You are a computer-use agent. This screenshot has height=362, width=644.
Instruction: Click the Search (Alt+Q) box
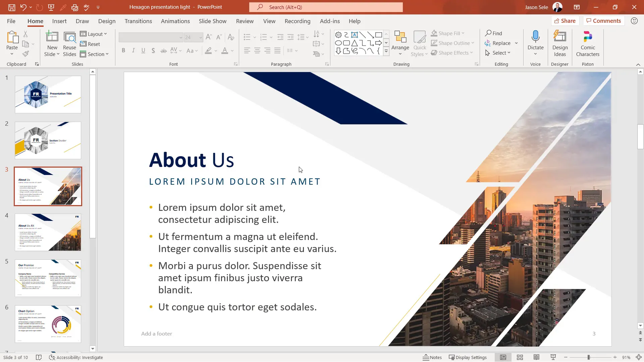[x=326, y=7]
